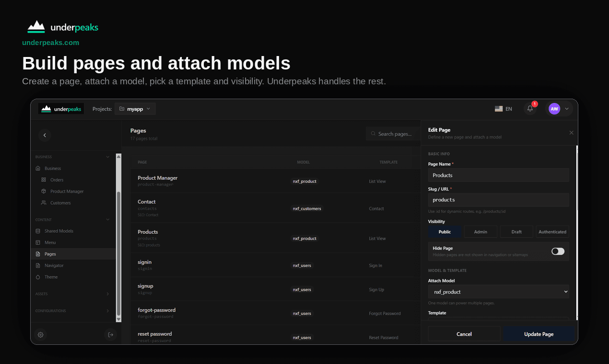Image resolution: width=609 pixels, height=364 pixels.
Task: Expand the user account menu chevron
Action: pos(567,109)
